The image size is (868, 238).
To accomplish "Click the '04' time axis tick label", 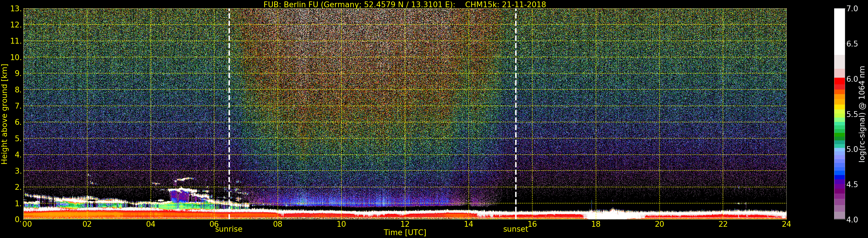I will [151, 224].
